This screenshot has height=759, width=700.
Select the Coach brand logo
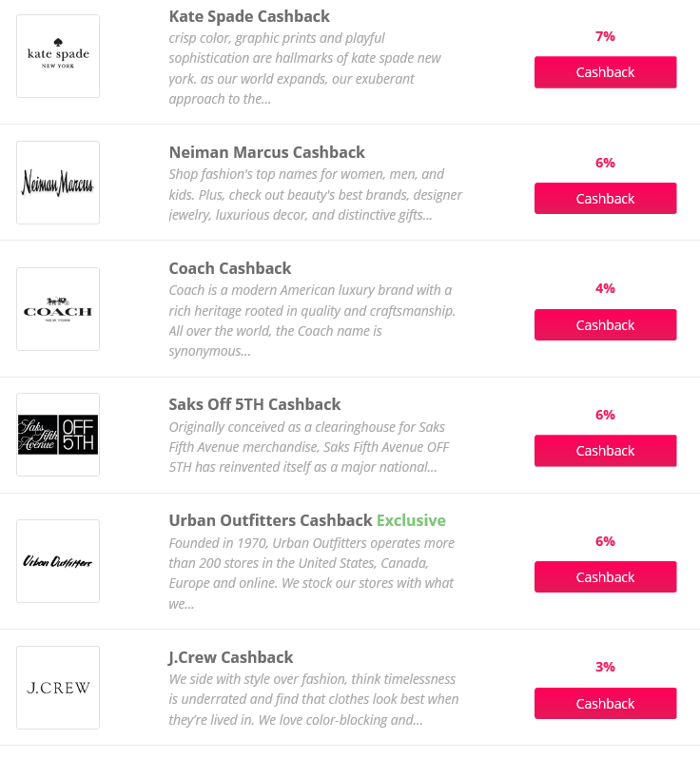pyautogui.click(x=58, y=309)
